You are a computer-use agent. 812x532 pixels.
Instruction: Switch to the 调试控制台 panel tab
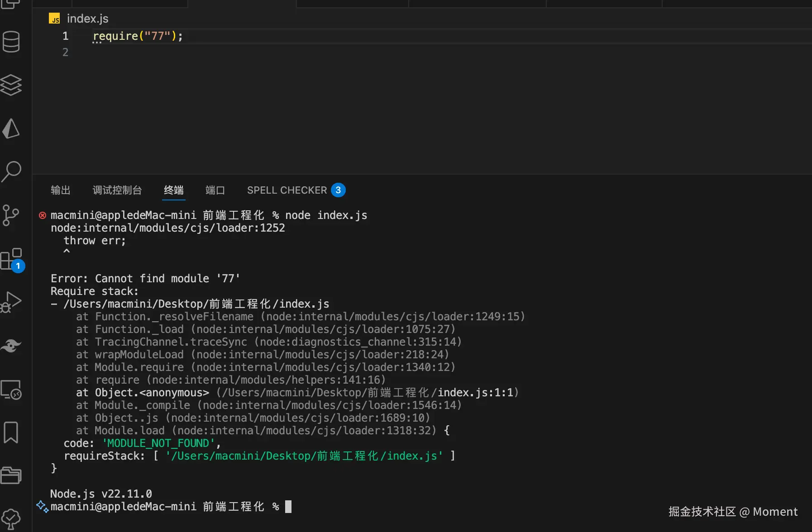[117, 190]
